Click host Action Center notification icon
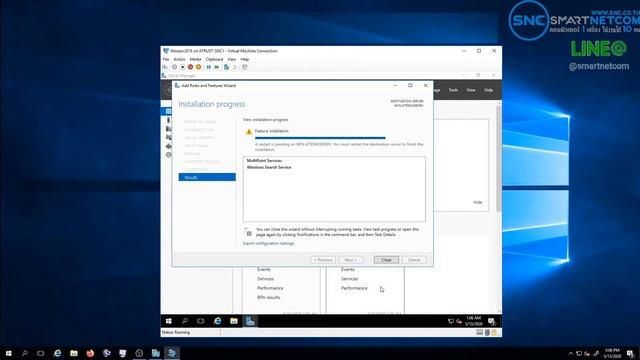Screen dimensions: 640x360 click(631, 353)
